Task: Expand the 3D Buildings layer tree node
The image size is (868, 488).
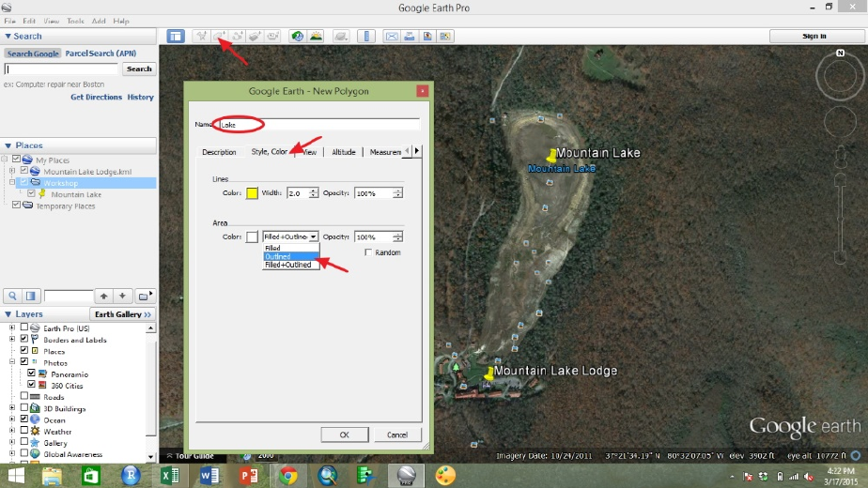Action: pyautogui.click(x=12, y=408)
